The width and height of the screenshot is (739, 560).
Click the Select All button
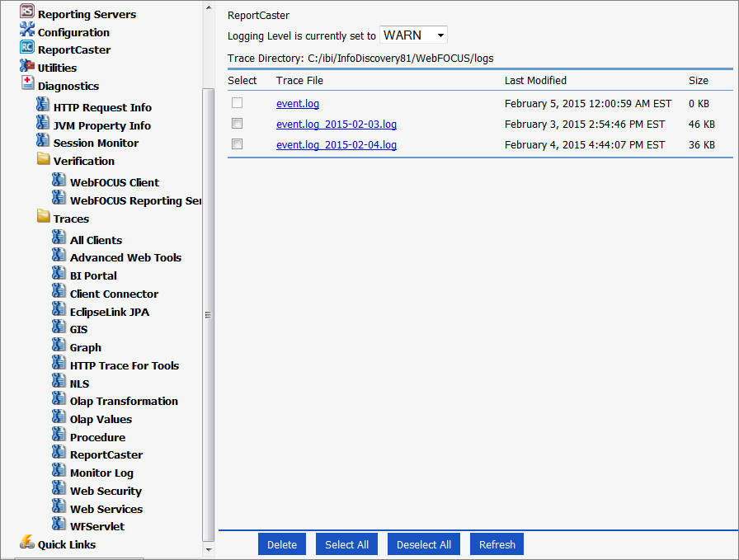pos(346,544)
